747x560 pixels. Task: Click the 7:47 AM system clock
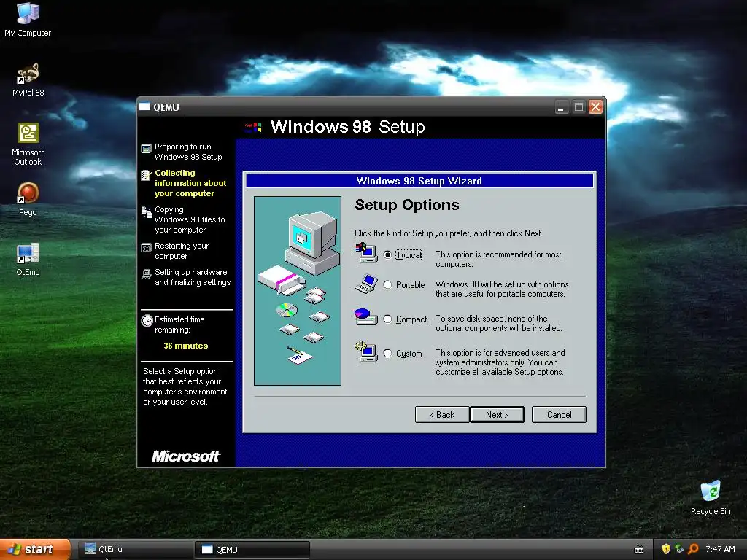720,549
